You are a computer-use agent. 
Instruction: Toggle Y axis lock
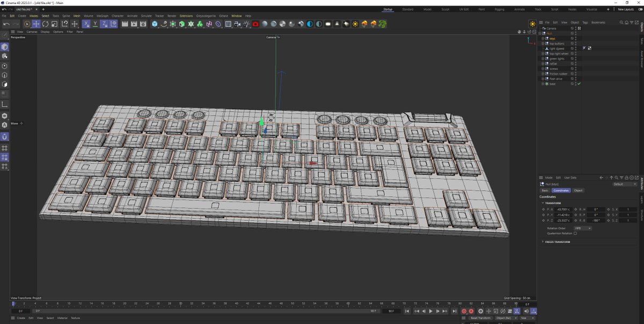(x=95, y=24)
